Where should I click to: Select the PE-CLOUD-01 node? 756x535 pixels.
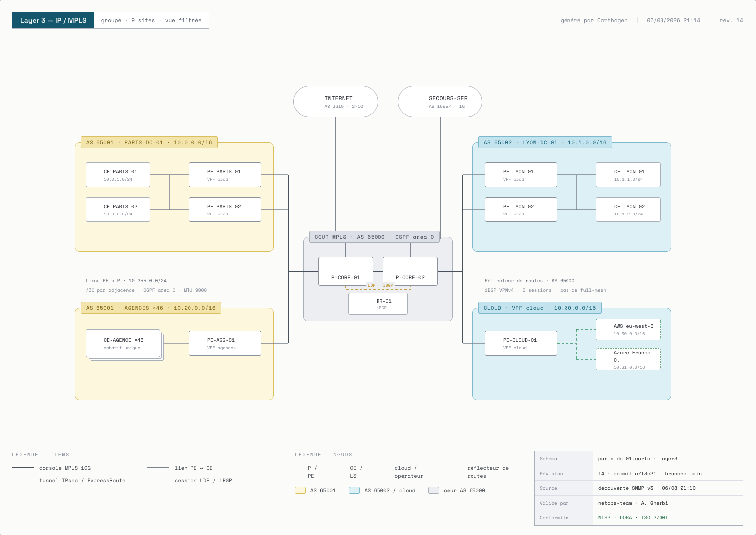(x=521, y=343)
